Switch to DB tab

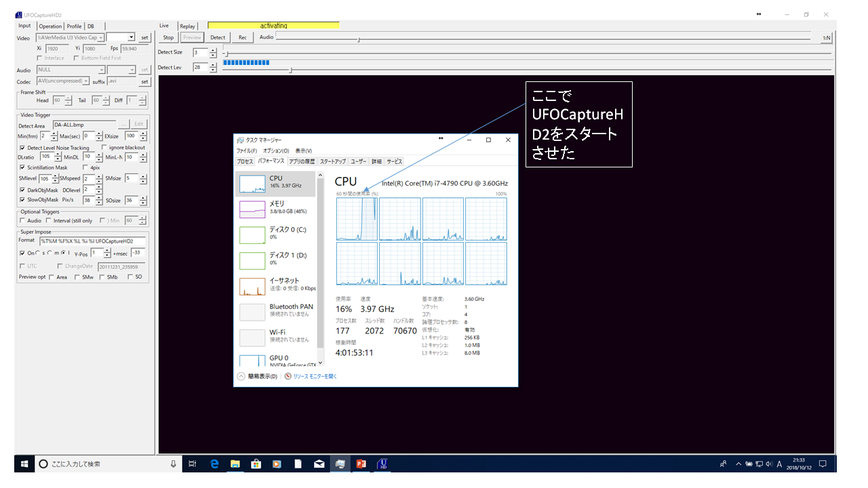tap(91, 26)
